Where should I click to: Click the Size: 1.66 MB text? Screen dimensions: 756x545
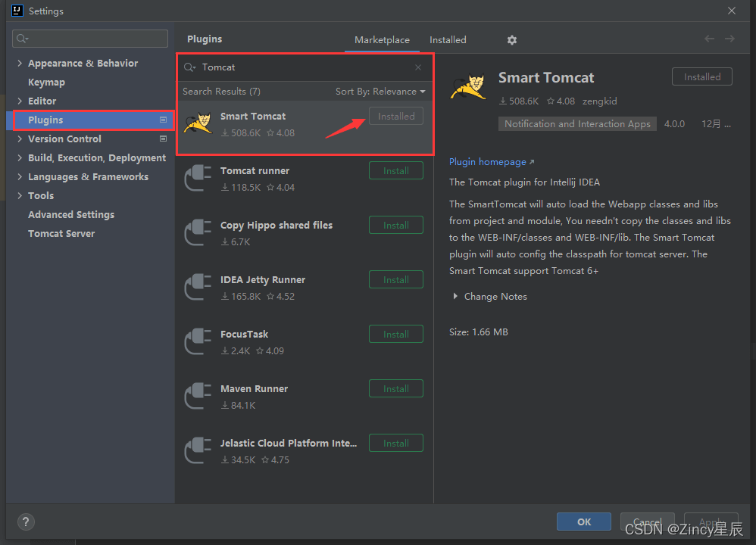click(478, 332)
